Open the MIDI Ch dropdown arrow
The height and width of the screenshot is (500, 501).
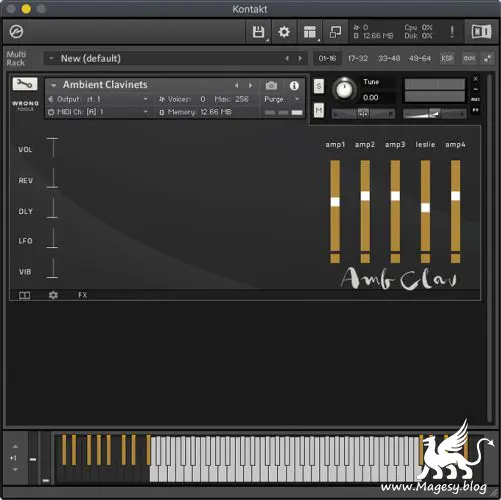pyautogui.click(x=145, y=112)
